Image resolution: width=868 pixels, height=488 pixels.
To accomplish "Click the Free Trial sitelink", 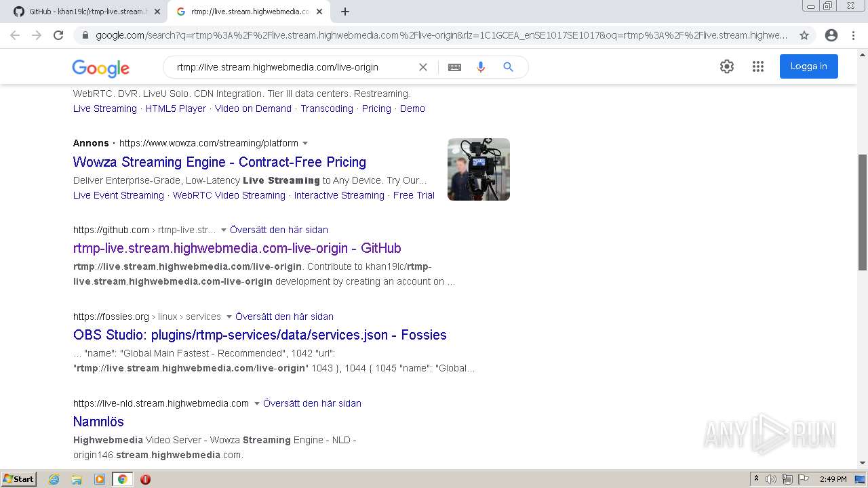I will pos(414,195).
